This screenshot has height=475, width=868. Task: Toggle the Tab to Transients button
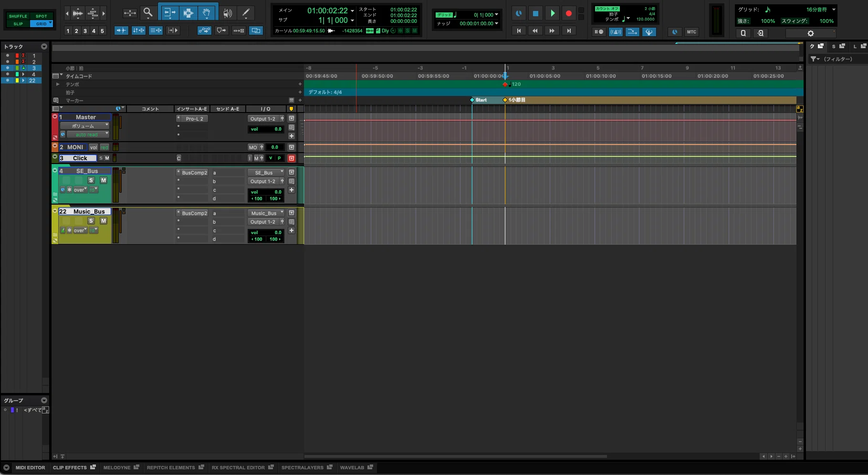(121, 31)
